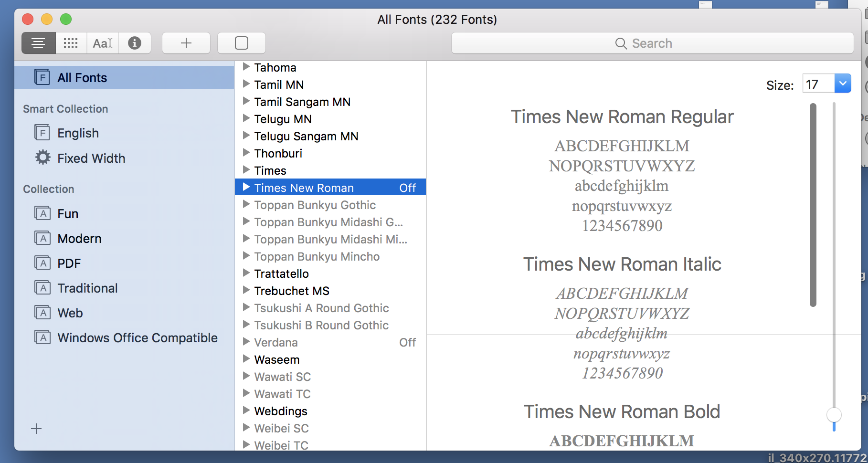Expand the Webdings font family
Image resolution: width=868 pixels, height=463 pixels.
(x=246, y=410)
